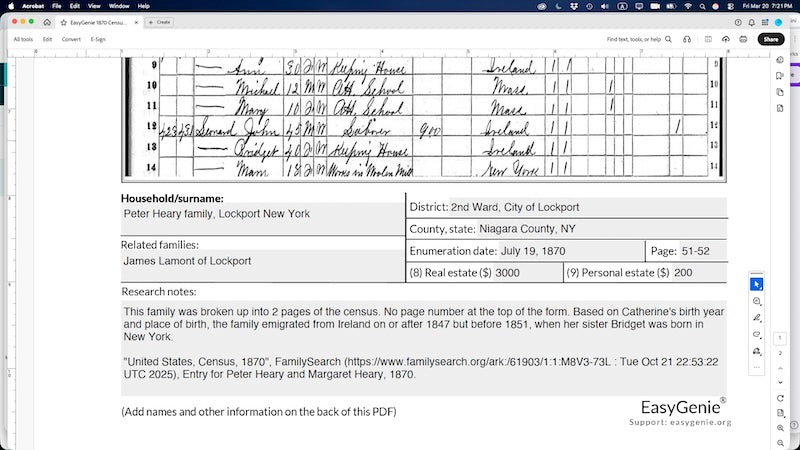The height and width of the screenshot is (450, 800).
Task: Click the Related families field
Action: click(263, 265)
